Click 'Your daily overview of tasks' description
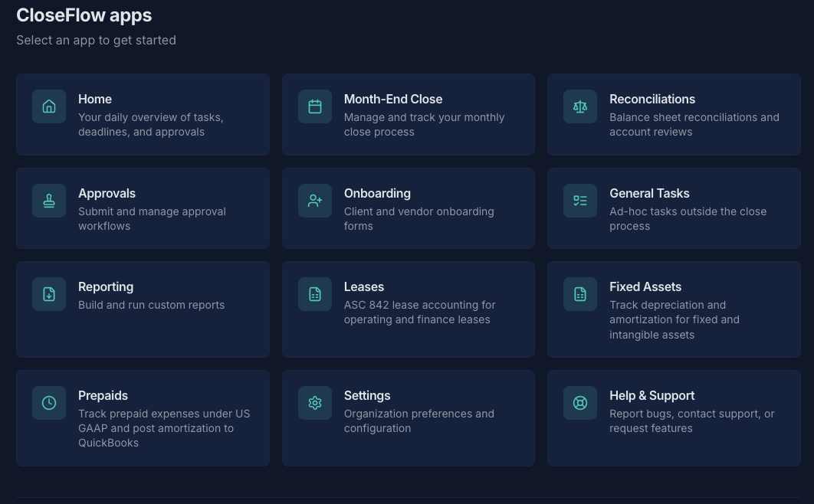Image resolution: width=814 pixels, height=504 pixels. [x=150, y=124]
